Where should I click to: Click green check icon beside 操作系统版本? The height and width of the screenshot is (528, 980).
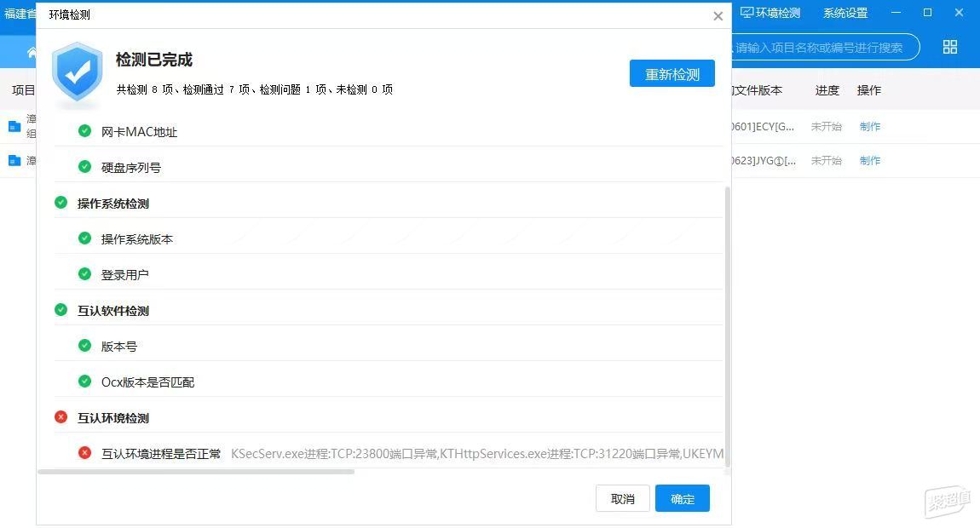coord(85,238)
